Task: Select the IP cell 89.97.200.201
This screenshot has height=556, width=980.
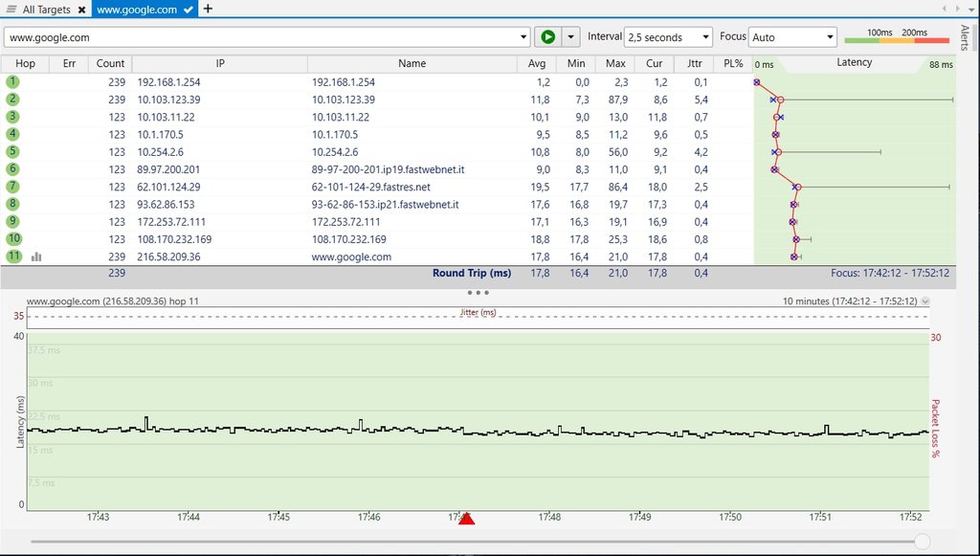Action: point(168,169)
